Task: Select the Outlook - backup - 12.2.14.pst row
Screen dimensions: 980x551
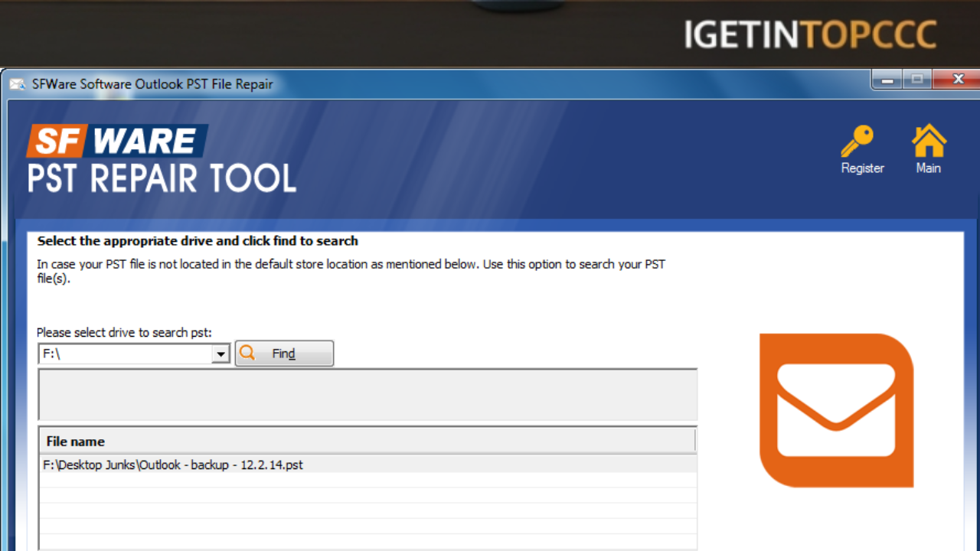Action: 367,465
